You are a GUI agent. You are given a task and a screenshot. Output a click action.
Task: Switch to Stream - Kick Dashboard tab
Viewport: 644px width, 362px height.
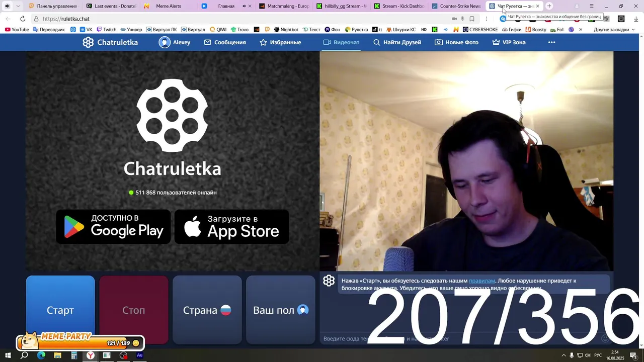(x=399, y=6)
